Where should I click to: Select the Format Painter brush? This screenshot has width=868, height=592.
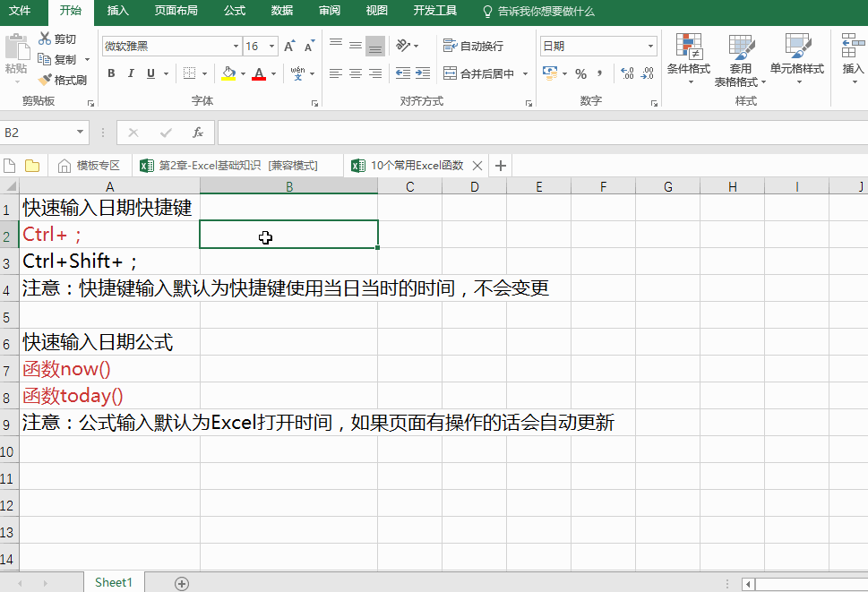(x=44, y=80)
